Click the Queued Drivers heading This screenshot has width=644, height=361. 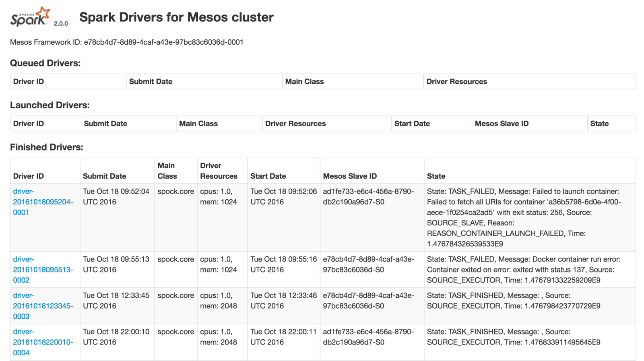point(45,63)
